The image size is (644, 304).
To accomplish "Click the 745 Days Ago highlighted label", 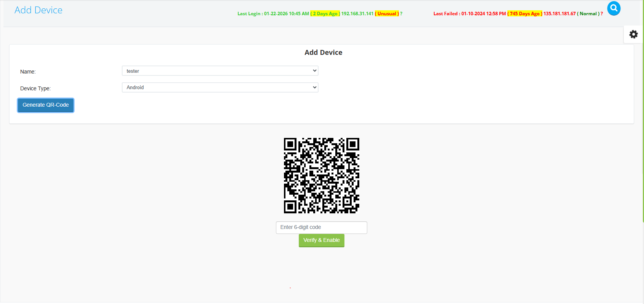I will coord(524,14).
